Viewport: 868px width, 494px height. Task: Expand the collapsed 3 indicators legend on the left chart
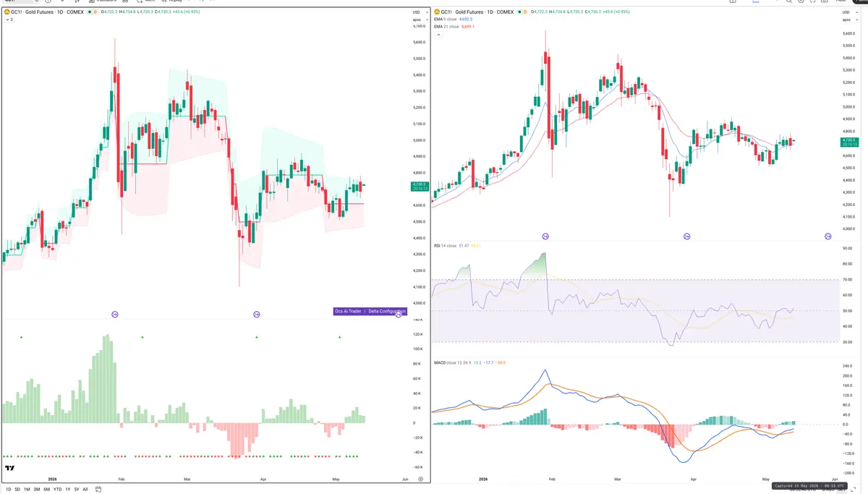(9, 20)
